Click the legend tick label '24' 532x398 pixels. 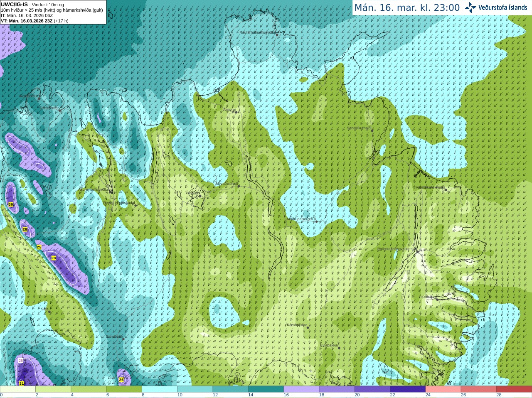click(428, 395)
